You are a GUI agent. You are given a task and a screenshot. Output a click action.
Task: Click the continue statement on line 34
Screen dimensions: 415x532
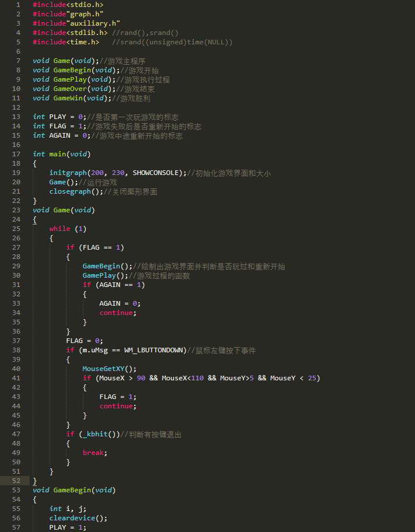point(118,313)
